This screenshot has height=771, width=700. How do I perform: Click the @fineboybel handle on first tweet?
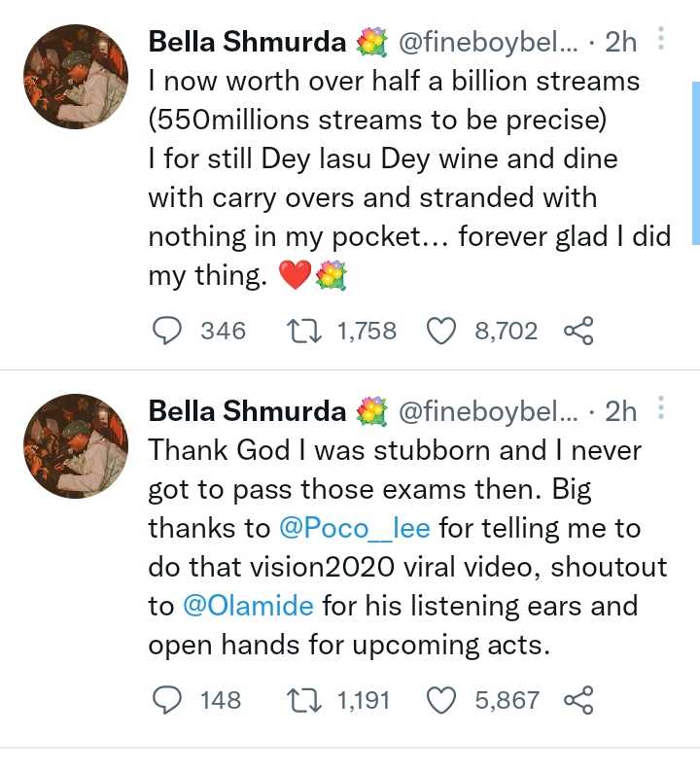pyautogui.click(x=488, y=42)
